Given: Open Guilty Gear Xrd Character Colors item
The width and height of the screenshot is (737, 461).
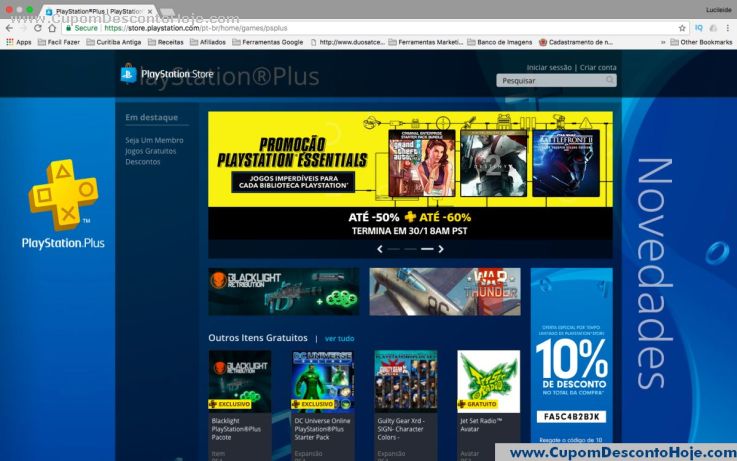Looking at the screenshot, I should tap(406, 405).
